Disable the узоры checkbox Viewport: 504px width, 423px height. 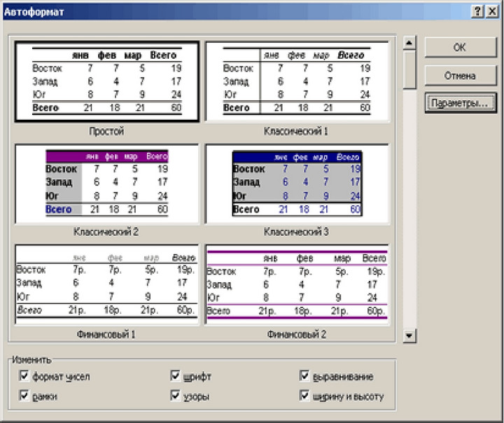click(x=175, y=395)
